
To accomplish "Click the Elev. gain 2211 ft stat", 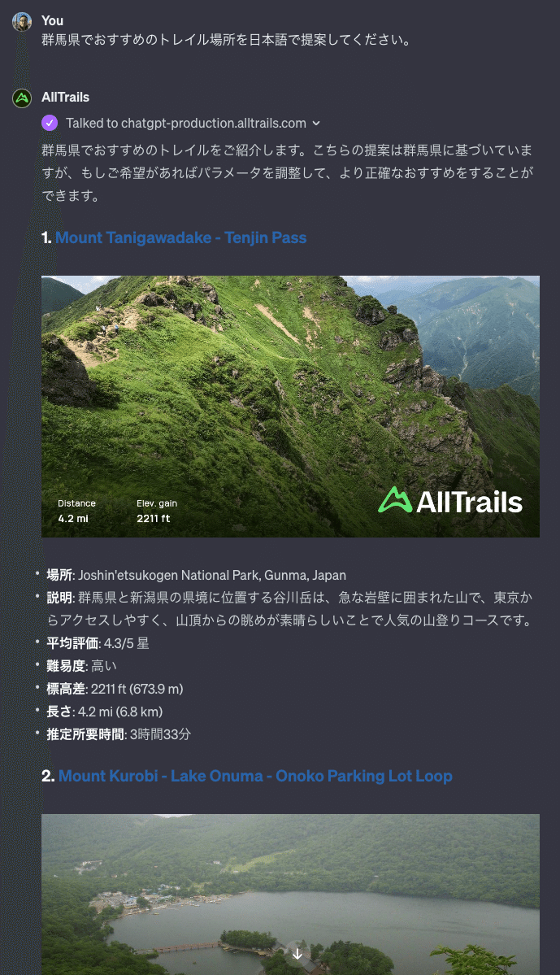I will 157,511.
